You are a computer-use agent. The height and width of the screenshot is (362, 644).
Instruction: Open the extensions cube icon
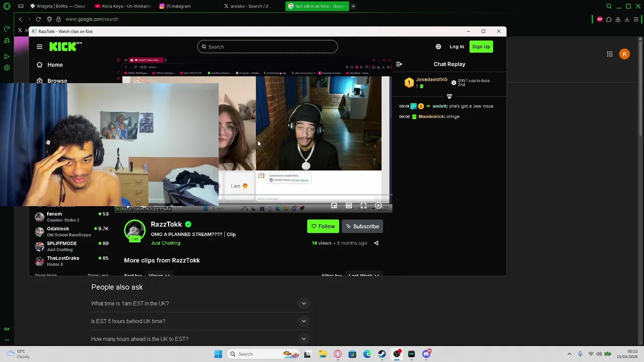pos(609,19)
